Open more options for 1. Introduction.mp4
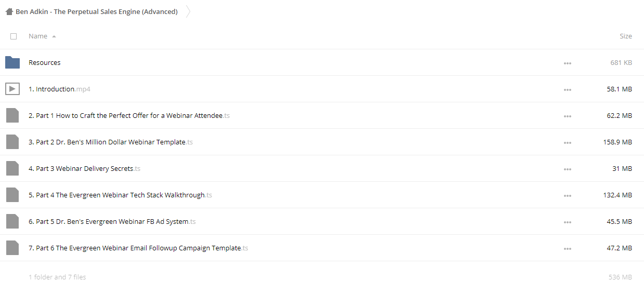 point(567,90)
